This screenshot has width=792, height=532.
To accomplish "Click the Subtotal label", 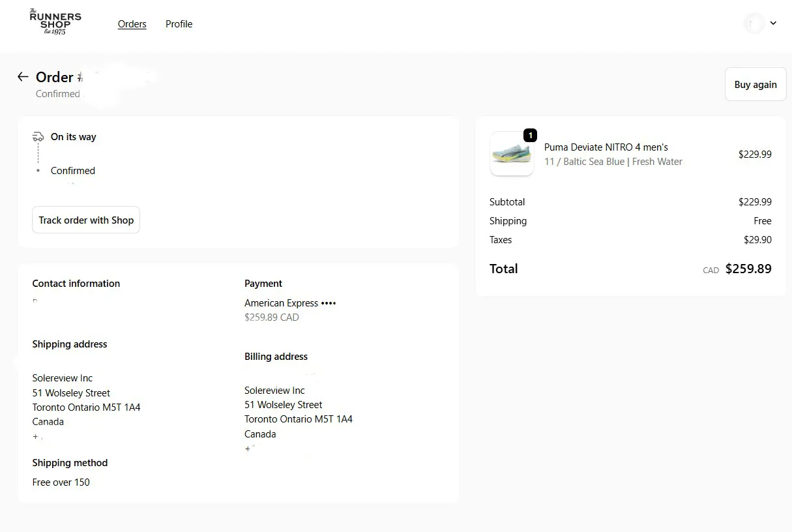I will [x=507, y=202].
